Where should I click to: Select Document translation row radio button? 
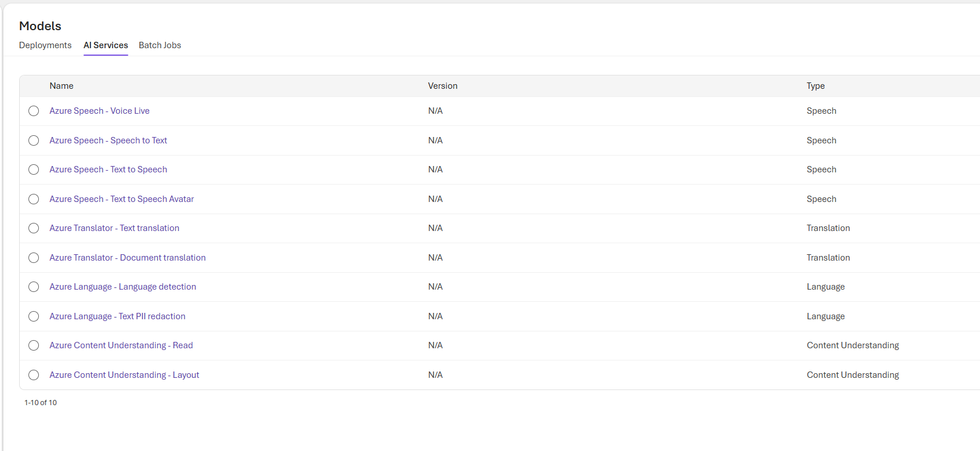point(34,258)
